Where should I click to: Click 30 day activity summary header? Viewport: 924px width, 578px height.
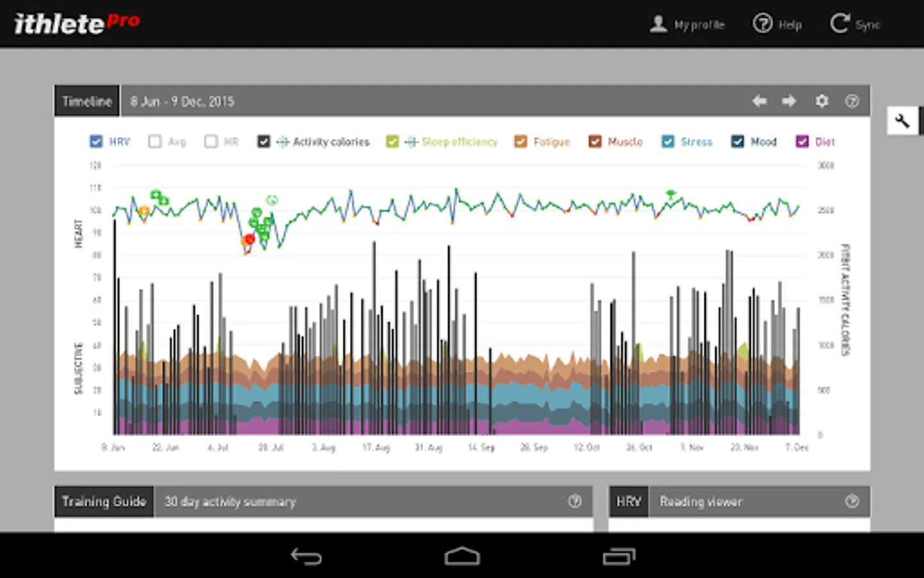(x=230, y=502)
